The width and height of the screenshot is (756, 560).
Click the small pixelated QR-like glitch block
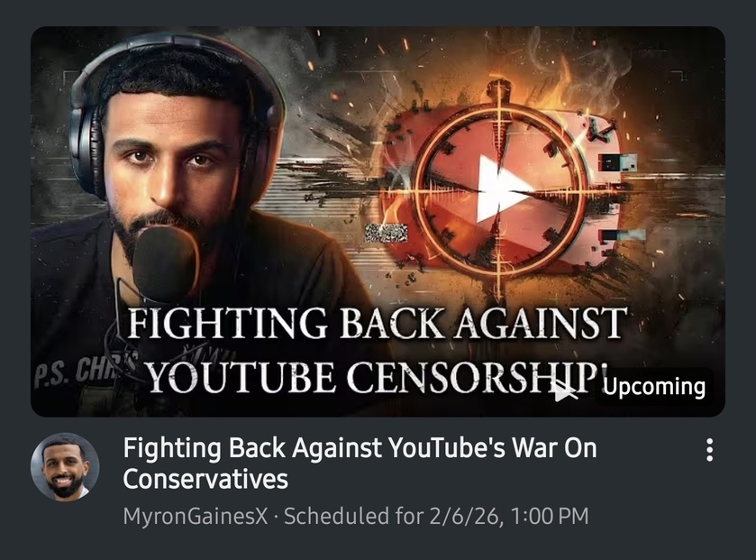(386, 233)
